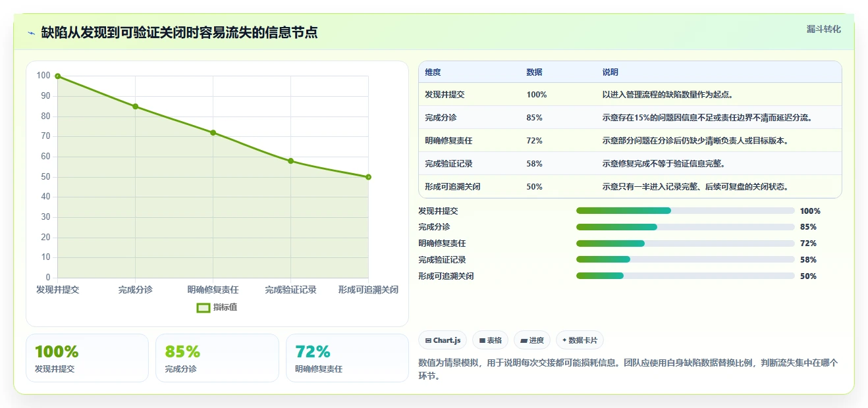
Task: Click the chart data point for 明确修复责任 at 72
Action: (213, 132)
